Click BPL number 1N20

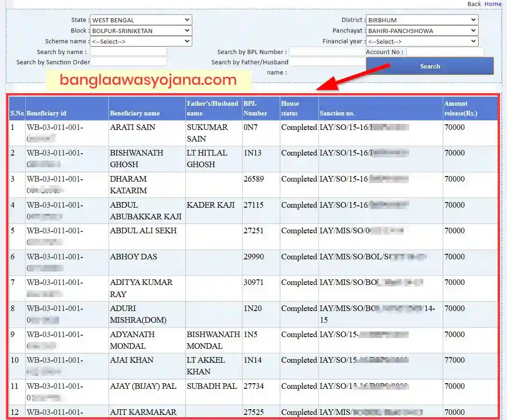252,308
